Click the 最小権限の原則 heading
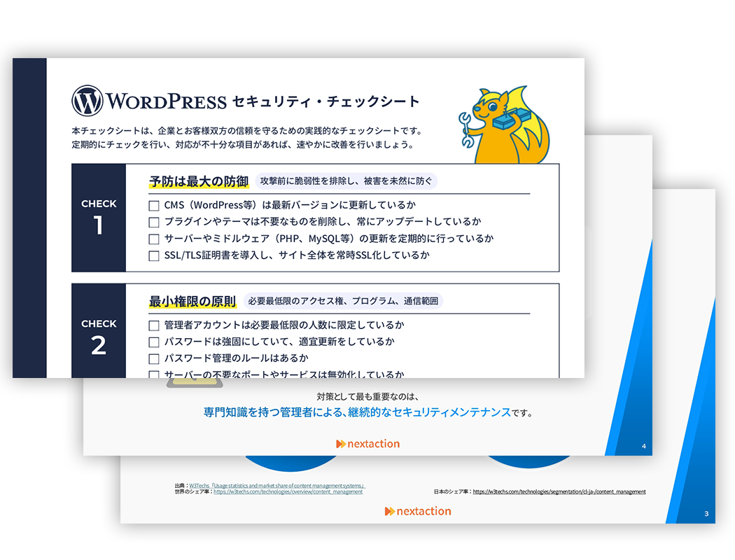This screenshot has height=560, width=735. click(x=192, y=302)
